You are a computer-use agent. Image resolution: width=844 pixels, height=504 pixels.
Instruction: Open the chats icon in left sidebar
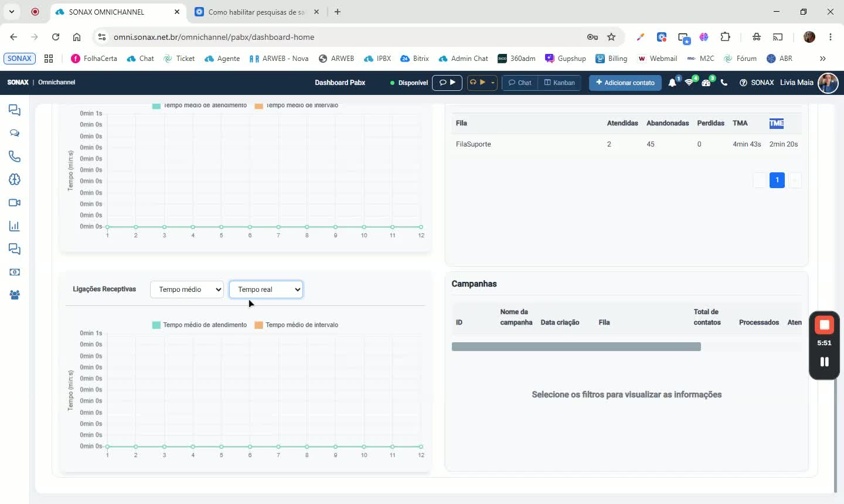point(15,110)
